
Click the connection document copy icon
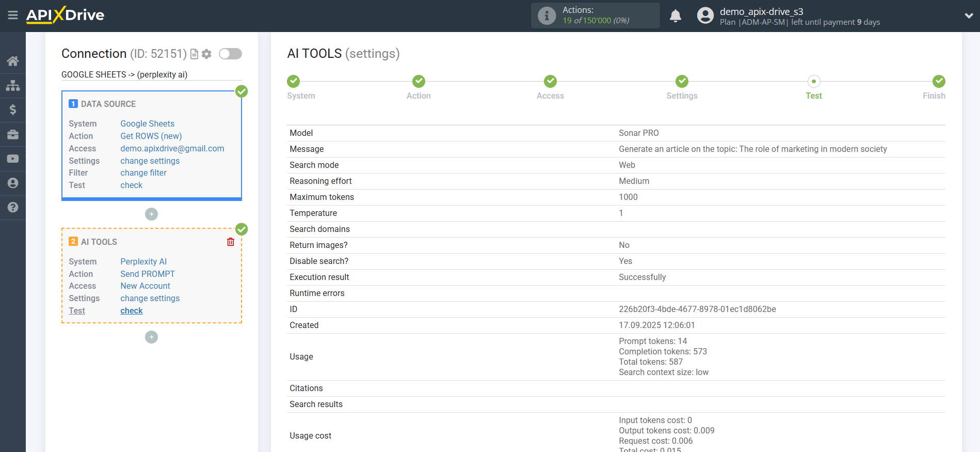coord(194,54)
